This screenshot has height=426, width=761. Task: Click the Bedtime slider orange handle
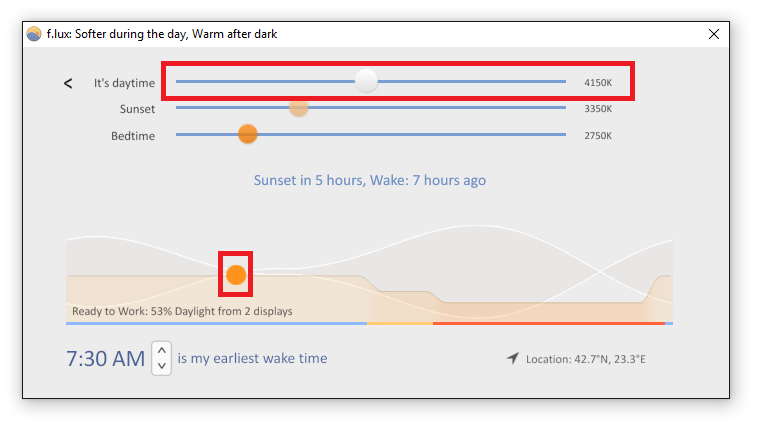(x=248, y=134)
